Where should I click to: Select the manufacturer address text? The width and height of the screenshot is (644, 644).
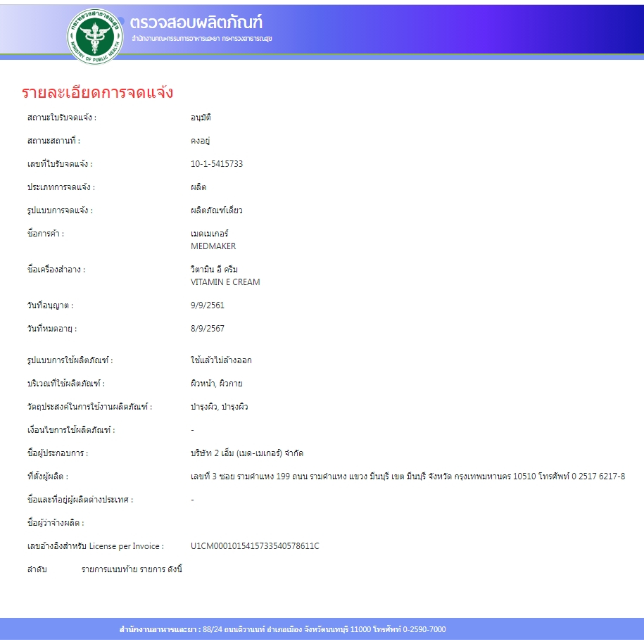pos(408,476)
